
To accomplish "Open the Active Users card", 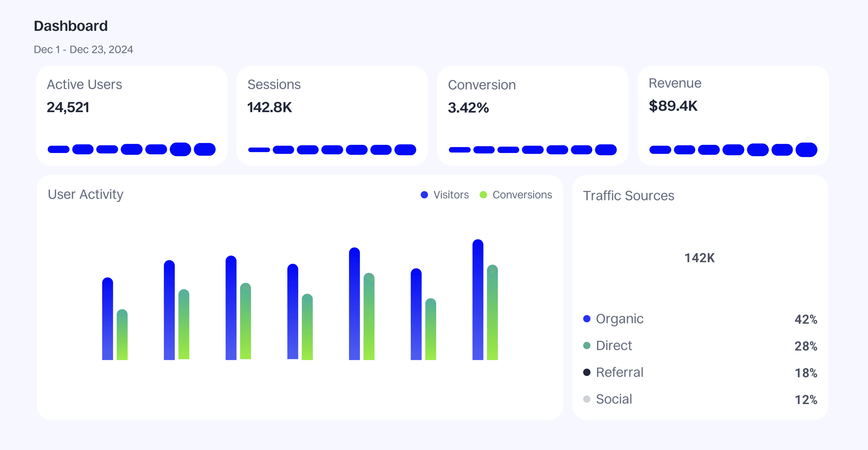I will pos(131,115).
